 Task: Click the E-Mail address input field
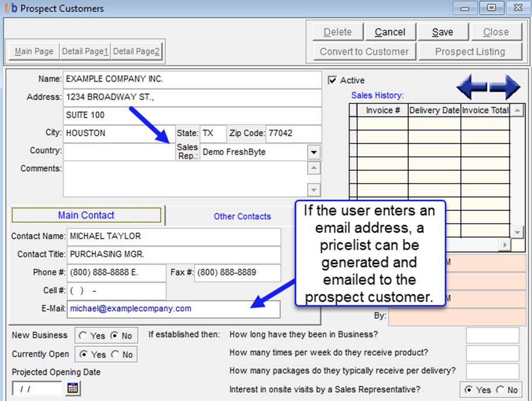[x=174, y=309]
